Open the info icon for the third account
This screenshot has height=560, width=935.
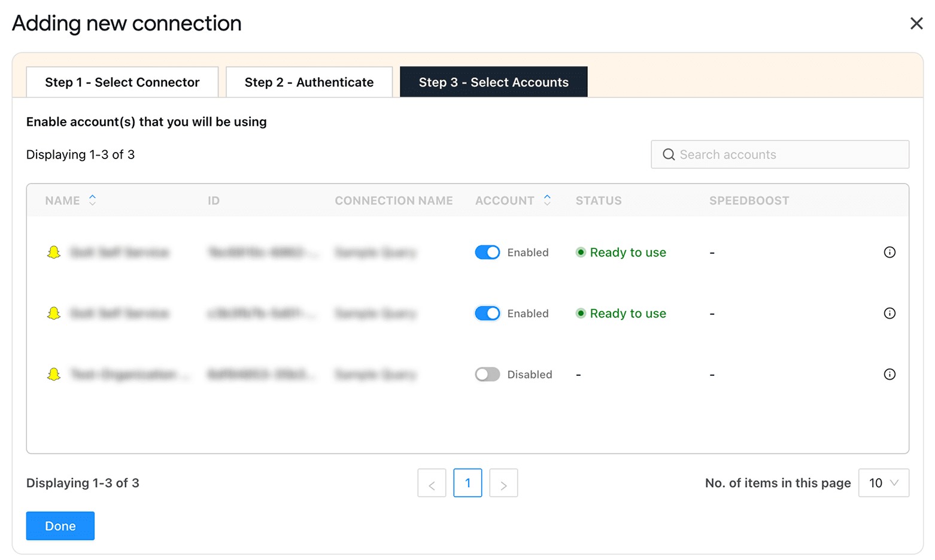coord(890,374)
